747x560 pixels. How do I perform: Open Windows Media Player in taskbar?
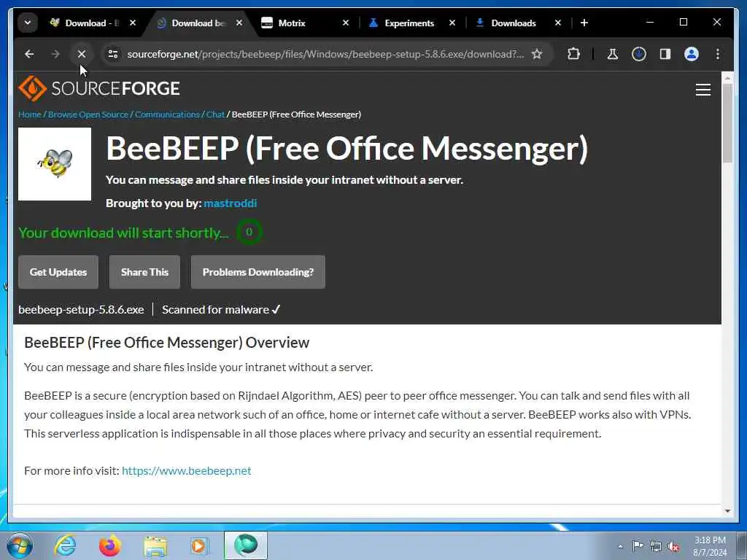200,545
